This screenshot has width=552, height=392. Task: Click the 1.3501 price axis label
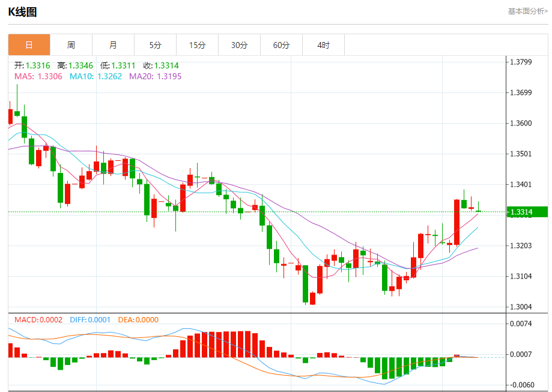(521, 154)
